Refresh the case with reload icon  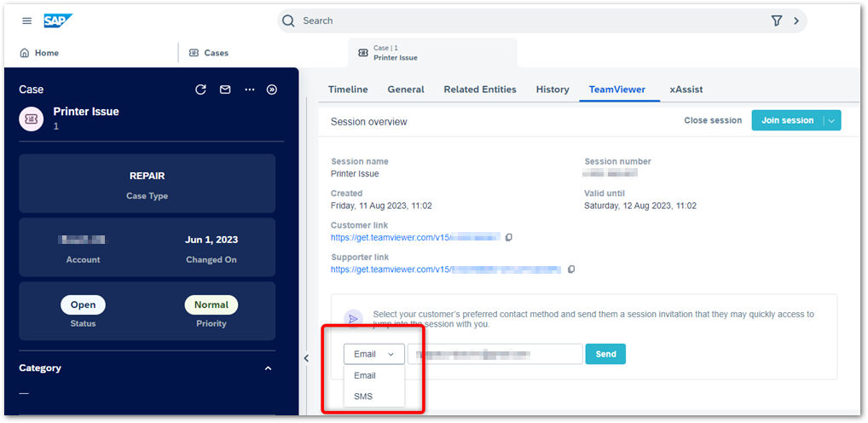200,90
